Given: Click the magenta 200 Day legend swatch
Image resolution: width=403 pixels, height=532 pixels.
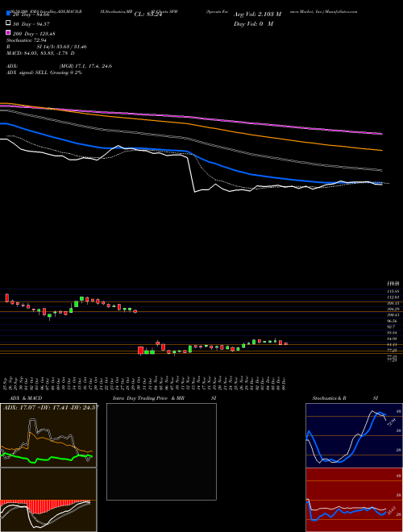Looking at the screenshot, I should point(8,33).
